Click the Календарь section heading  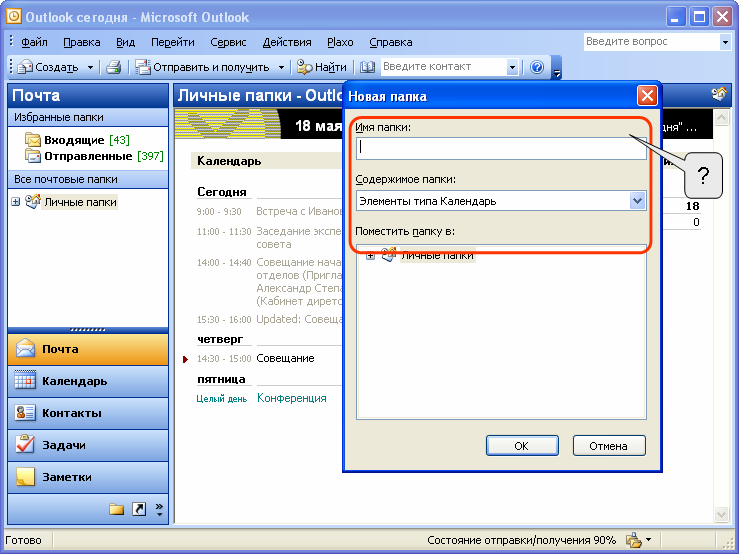pyautogui.click(x=229, y=161)
